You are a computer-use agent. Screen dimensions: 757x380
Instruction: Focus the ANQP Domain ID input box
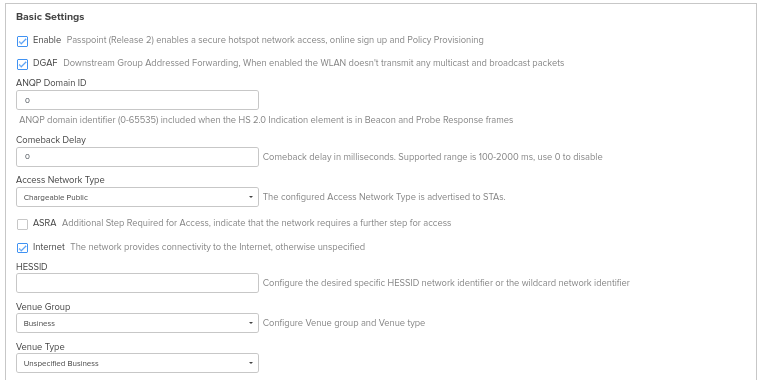pos(137,100)
